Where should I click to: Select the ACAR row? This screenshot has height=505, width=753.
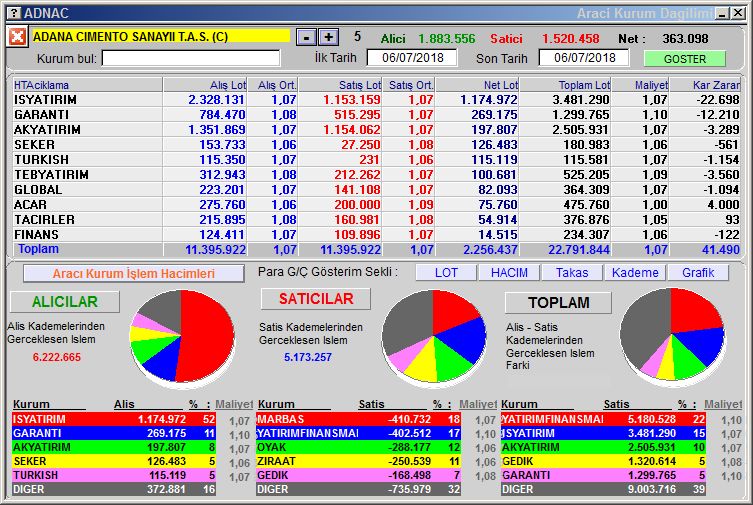point(376,204)
